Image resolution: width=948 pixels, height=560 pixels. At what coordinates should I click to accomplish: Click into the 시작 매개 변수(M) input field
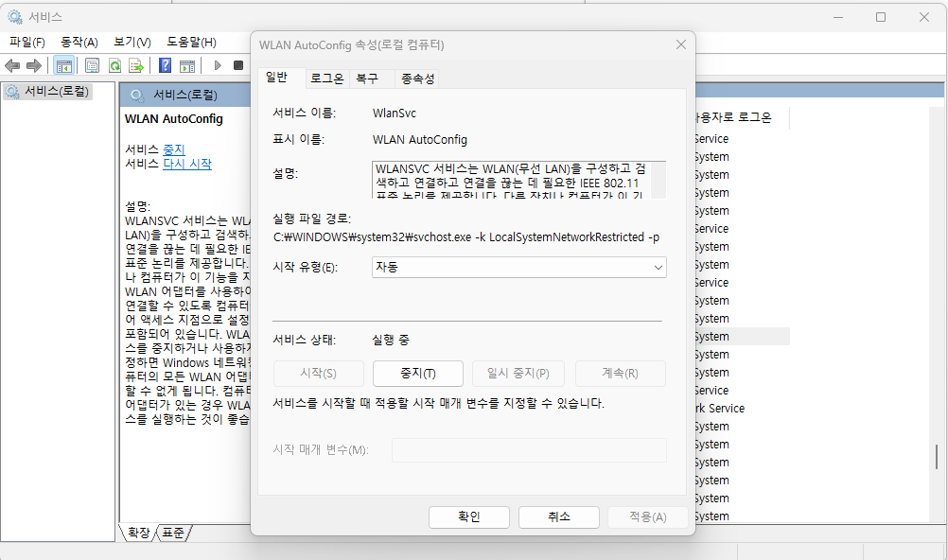pyautogui.click(x=529, y=450)
